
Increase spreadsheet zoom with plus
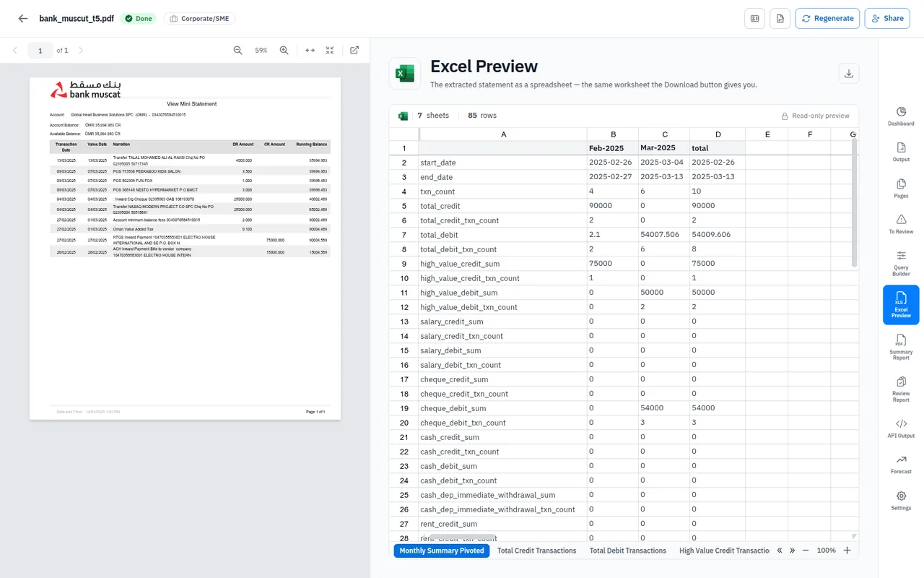pos(847,551)
